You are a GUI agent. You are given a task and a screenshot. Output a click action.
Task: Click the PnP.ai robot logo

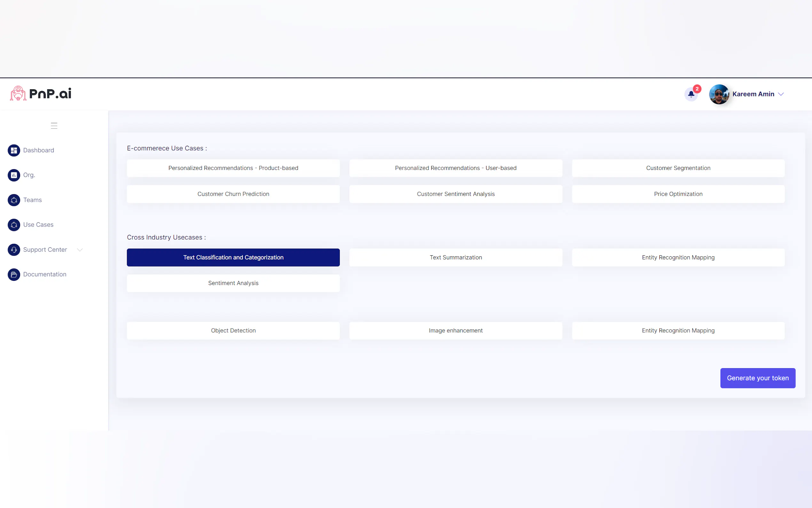(x=18, y=93)
